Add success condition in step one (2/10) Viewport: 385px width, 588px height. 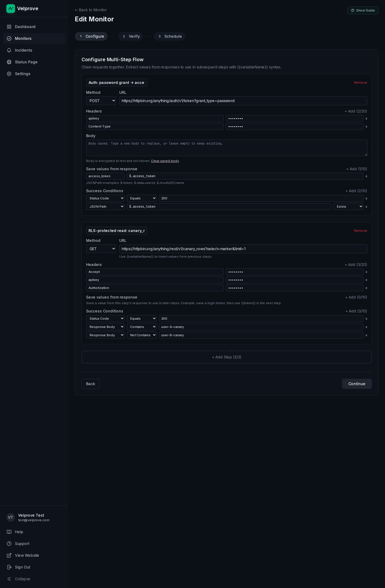click(356, 191)
